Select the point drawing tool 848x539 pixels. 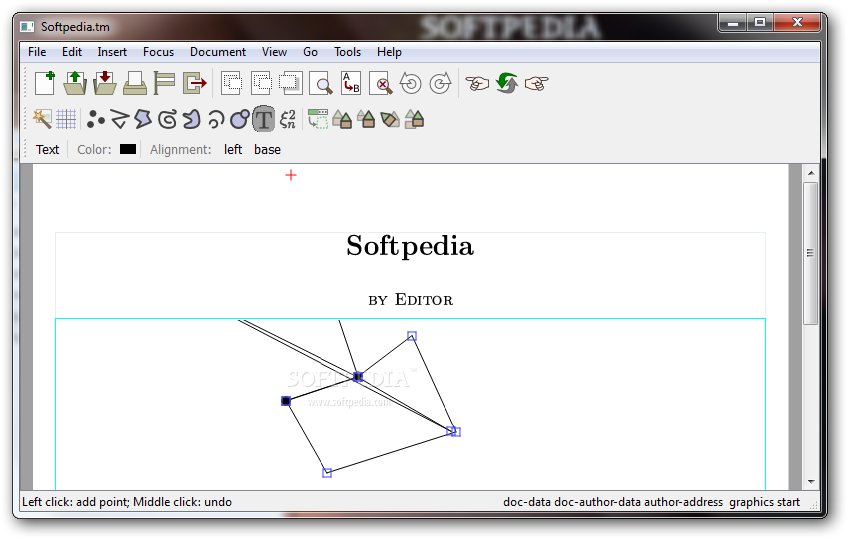(96, 119)
